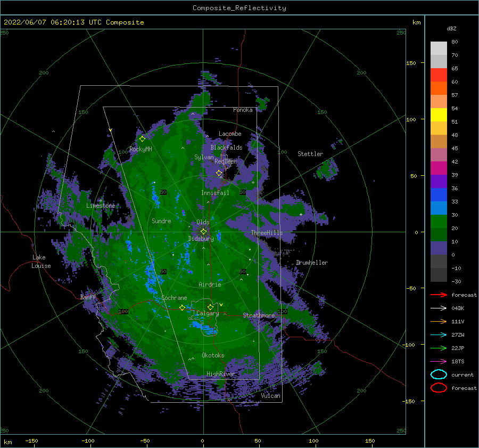Click the red forecast arrow in legend
Viewport: 479px width, 448px height.
pos(439,295)
